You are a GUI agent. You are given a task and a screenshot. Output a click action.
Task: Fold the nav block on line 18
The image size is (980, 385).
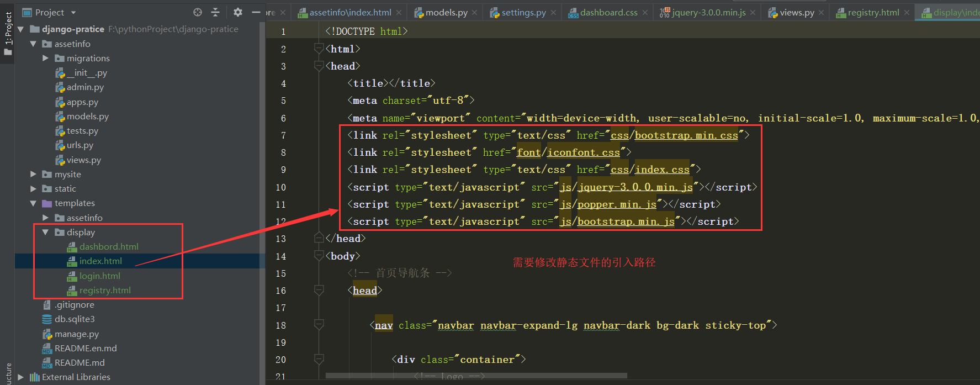coord(319,325)
